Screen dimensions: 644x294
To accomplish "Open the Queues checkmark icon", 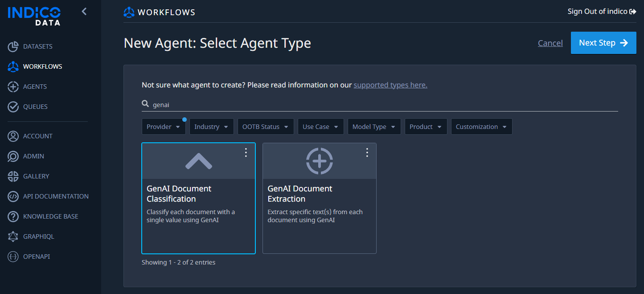I will tap(13, 107).
